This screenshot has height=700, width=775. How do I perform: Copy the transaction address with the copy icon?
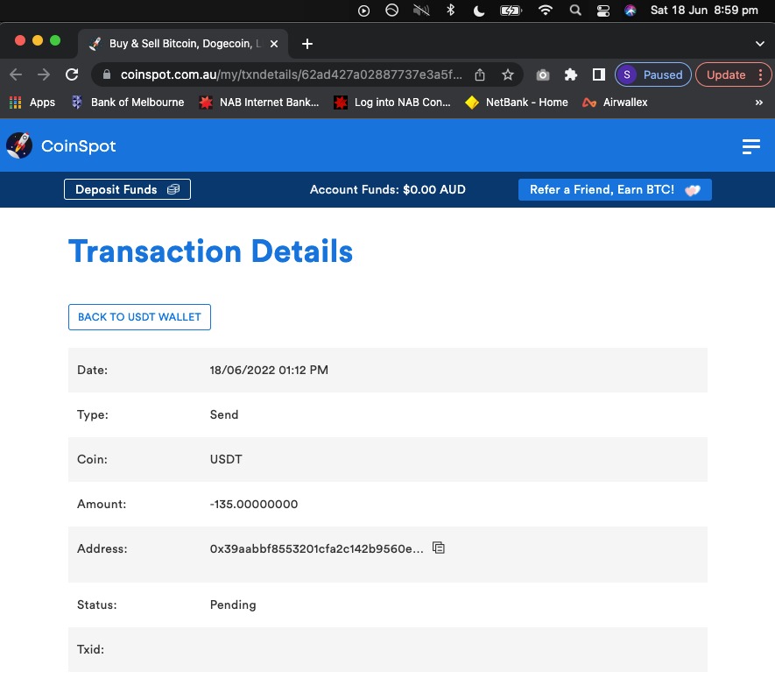point(439,548)
